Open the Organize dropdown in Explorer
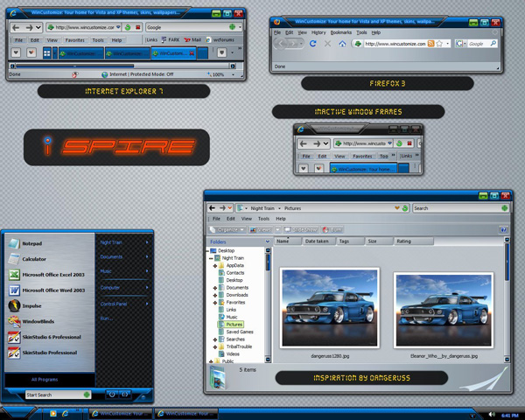The image size is (525, 420). tap(227, 230)
